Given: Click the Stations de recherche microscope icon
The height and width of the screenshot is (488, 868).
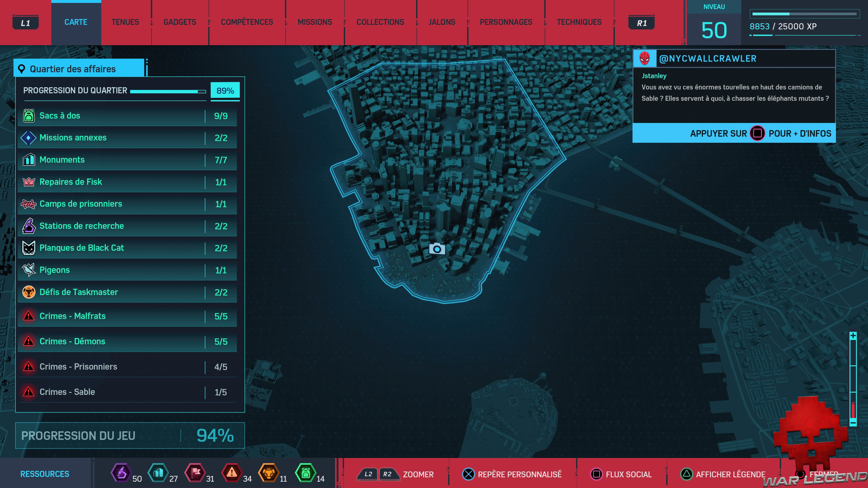Looking at the screenshot, I should pyautogui.click(x=29, y=226).
